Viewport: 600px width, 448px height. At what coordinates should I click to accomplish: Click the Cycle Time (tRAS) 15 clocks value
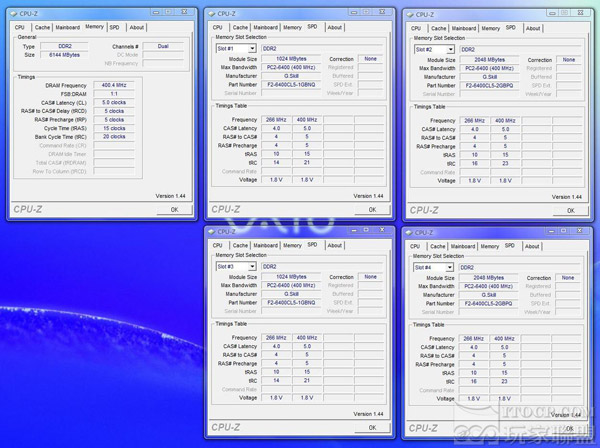coord(114,128)
